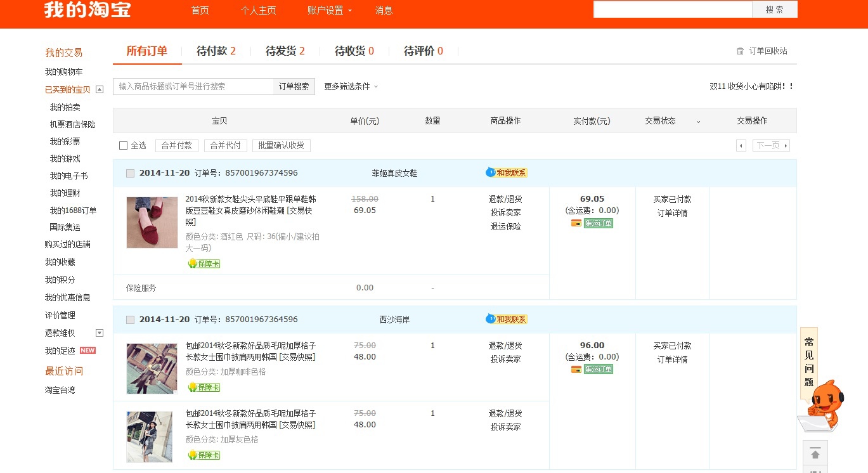Image resolution: width=868 pixels, height=473 pixels.
Task: Open the 账户设置 dropdown
Action: click(x=330, y=10)
